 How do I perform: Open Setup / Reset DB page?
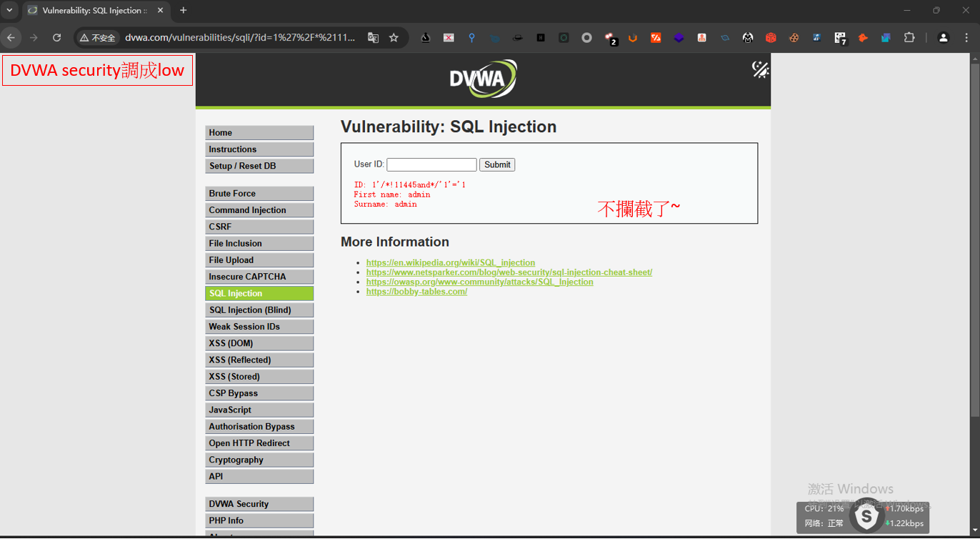(x=259, y=166)
